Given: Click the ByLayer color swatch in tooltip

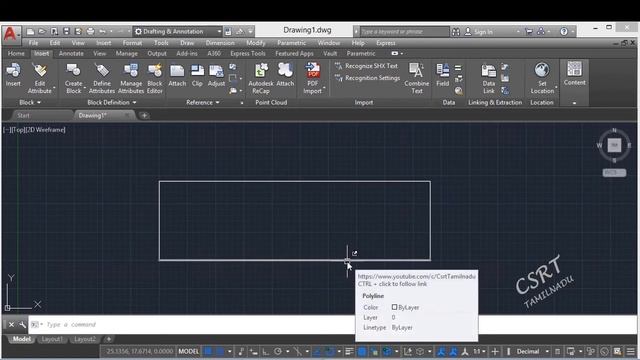Looking at the screenshot, I should point(394,307).
